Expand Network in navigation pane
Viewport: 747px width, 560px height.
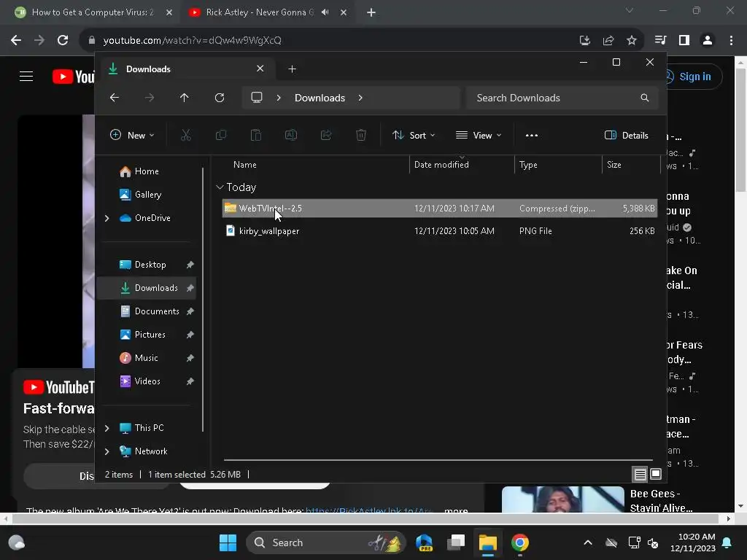(x=107, y=451)
